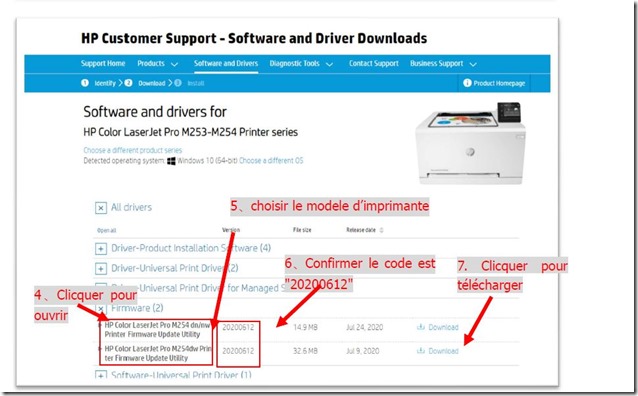This screenshot has height=396, width=638.
Task: Click the Jul 9, 2020 release date
Action: [x=363, y=351]
